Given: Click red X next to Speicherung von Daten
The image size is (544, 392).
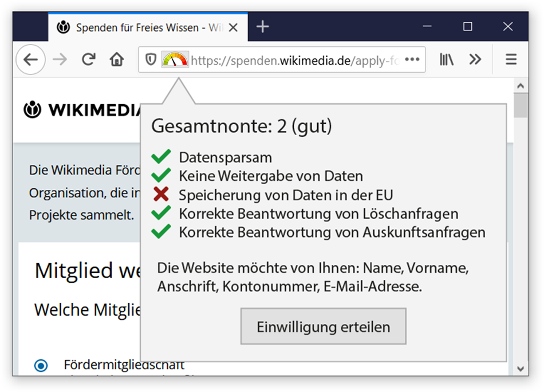Looking at the screenshot, I should (x=161, y=195).
